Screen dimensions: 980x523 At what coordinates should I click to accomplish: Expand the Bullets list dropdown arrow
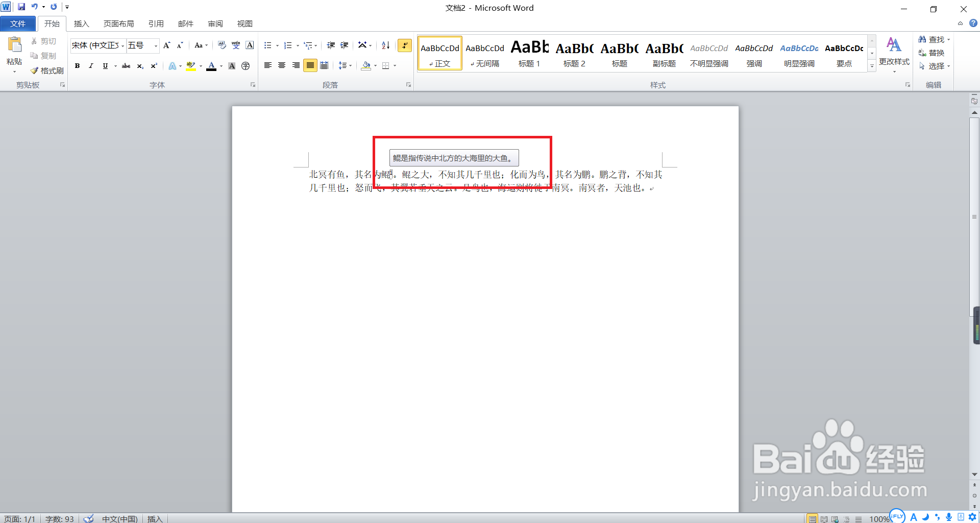click(x=277, y=45)
